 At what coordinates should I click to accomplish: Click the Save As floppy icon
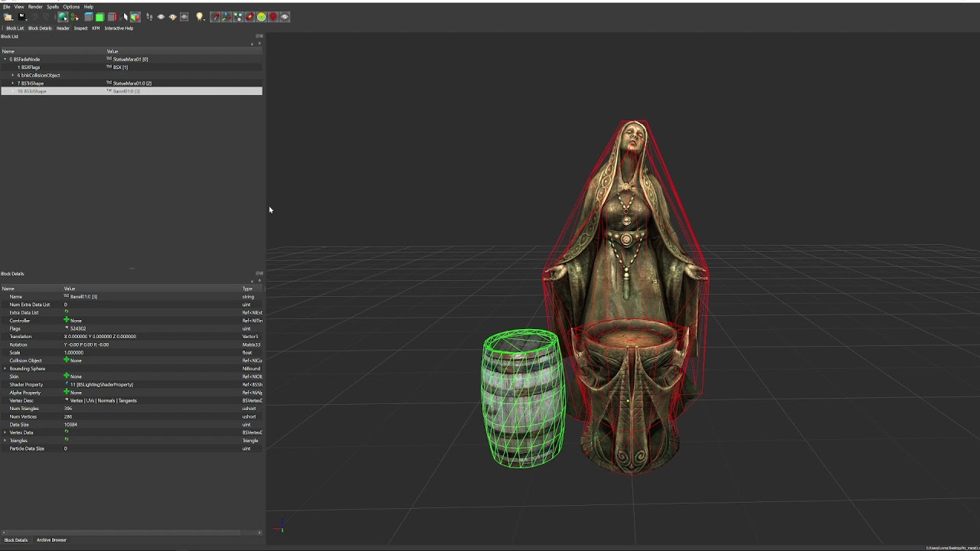pos(22,17)
